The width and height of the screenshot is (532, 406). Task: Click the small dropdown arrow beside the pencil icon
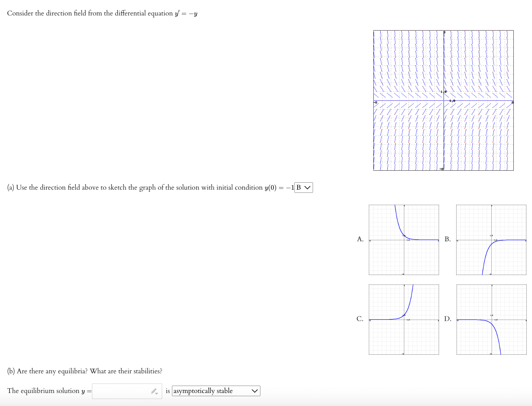tap(157, 393)
